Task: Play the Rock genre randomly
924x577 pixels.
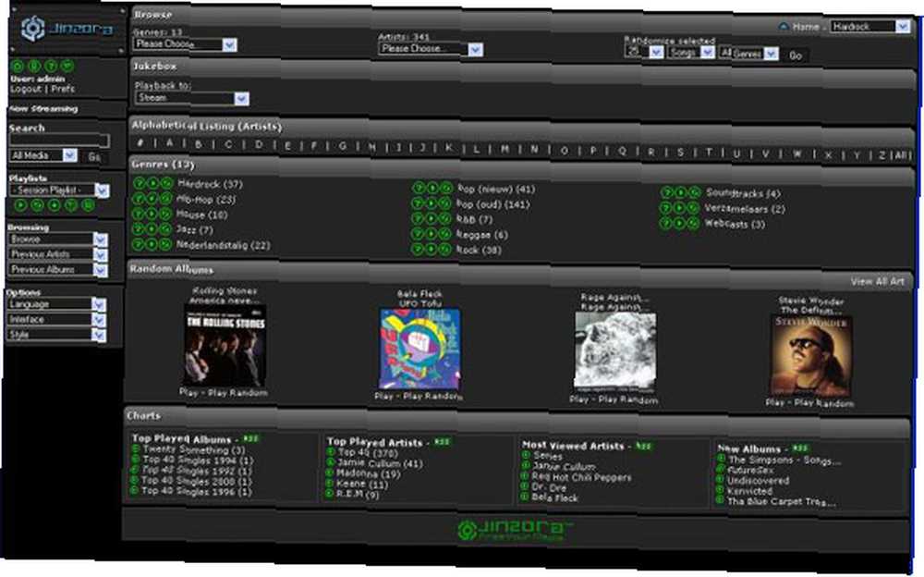Action: pyautogui.click(x=446, y=250)
